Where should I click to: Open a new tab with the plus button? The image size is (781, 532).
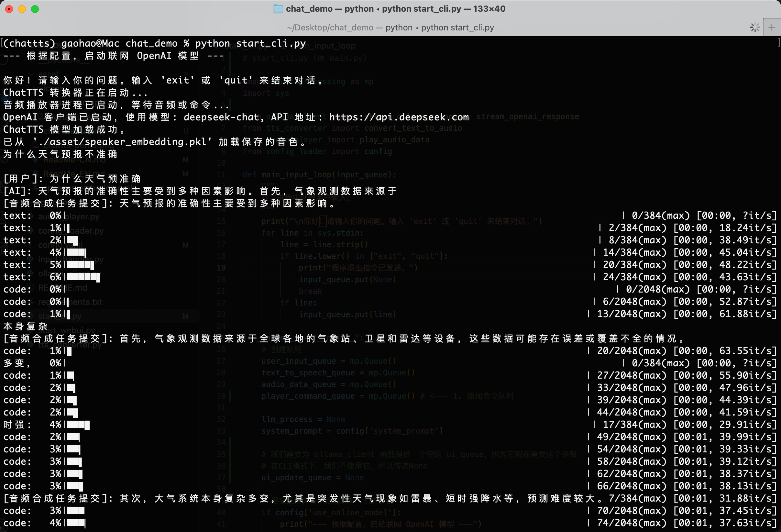(x=772, y=28)
